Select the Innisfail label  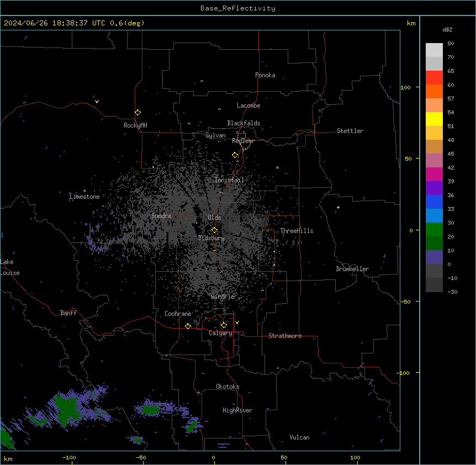(x=229, y=180)
